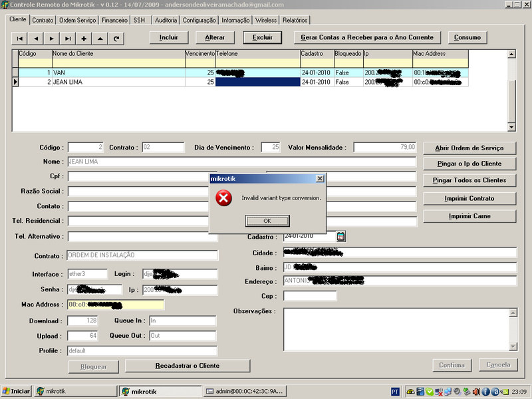Click Recadastrar o Cliente button
Screen dimensions: 532x399
188,366
